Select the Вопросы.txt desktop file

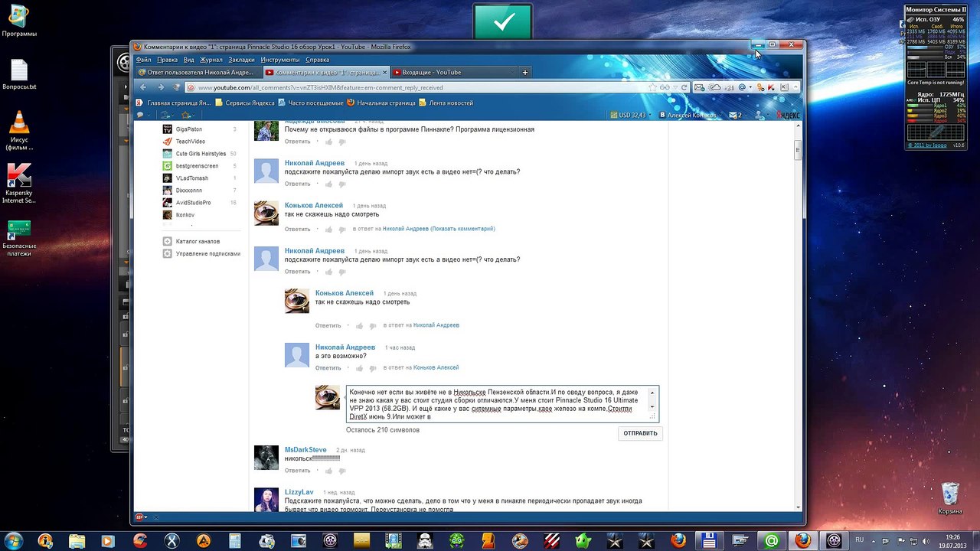pos(19,75)
